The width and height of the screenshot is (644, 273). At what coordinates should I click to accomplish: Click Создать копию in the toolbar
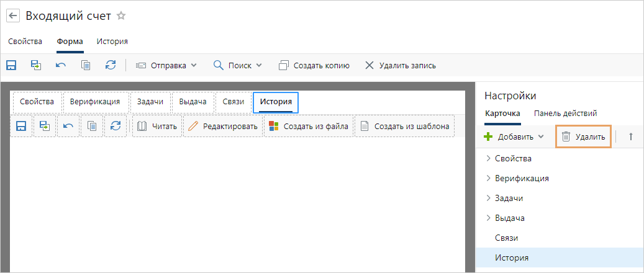pyautogui.click(x=314, y=65)
